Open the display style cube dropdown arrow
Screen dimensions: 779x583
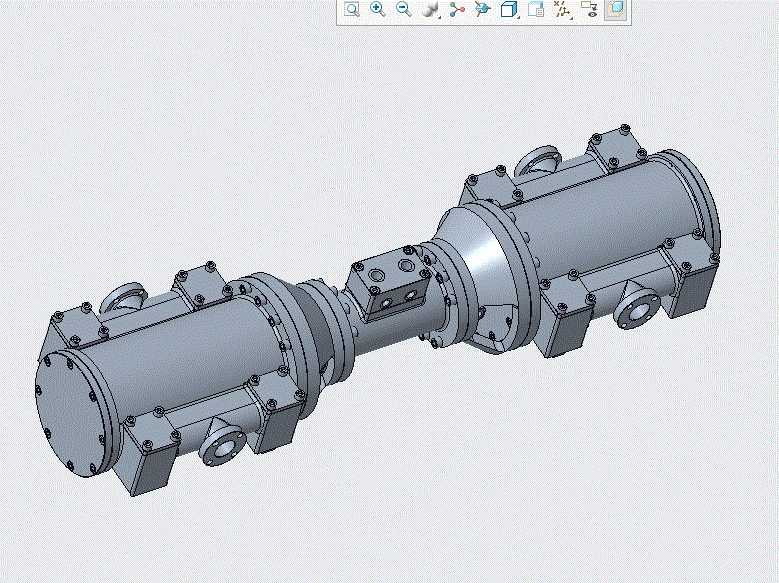point(519,18)
